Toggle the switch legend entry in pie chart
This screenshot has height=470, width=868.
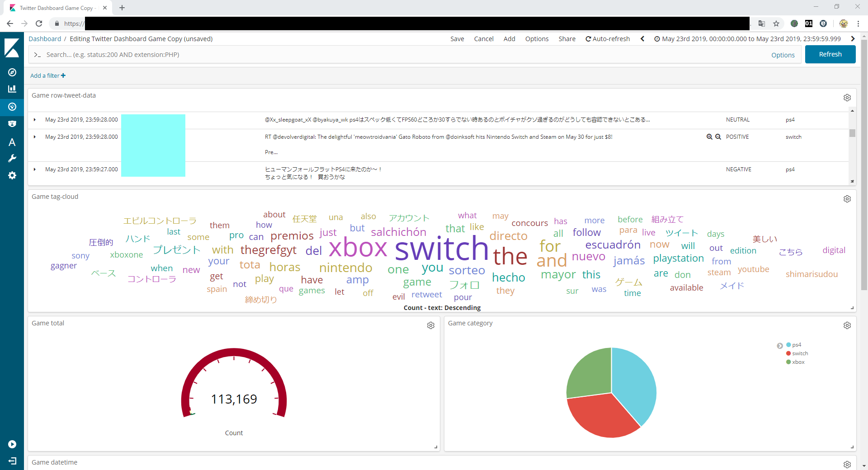(x=799, y=353)
